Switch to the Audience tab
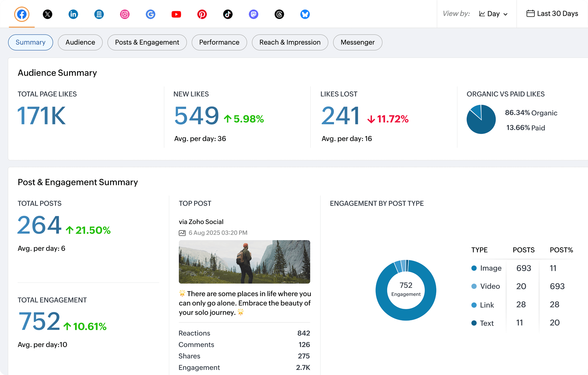 click(x=80, y=42)
